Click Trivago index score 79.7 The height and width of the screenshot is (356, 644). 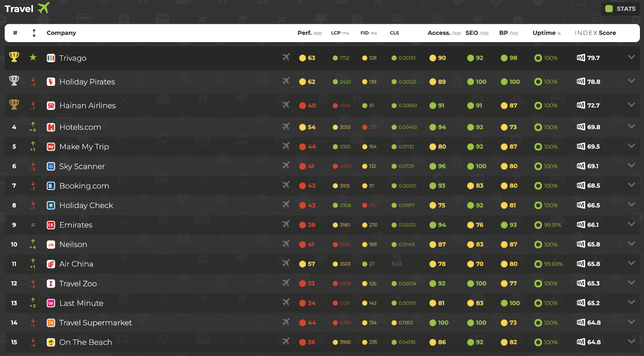(593, 58)
